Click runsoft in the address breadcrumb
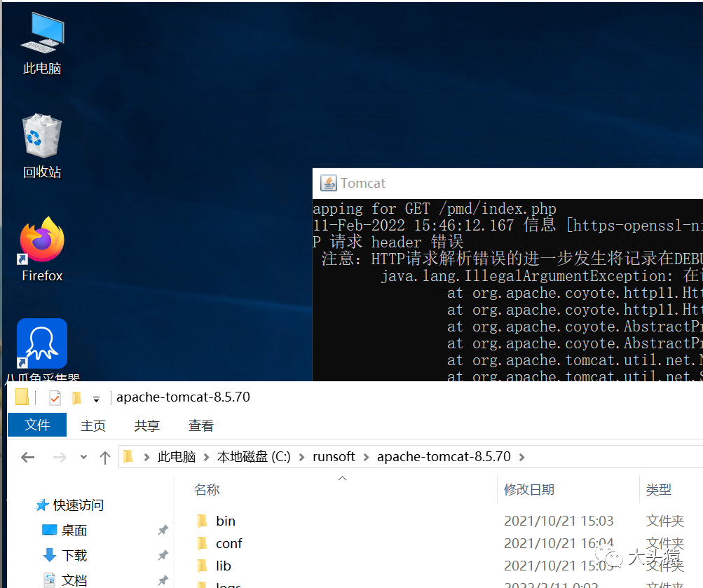This screenshot has height=588, width=703. (x=334, y=457)
